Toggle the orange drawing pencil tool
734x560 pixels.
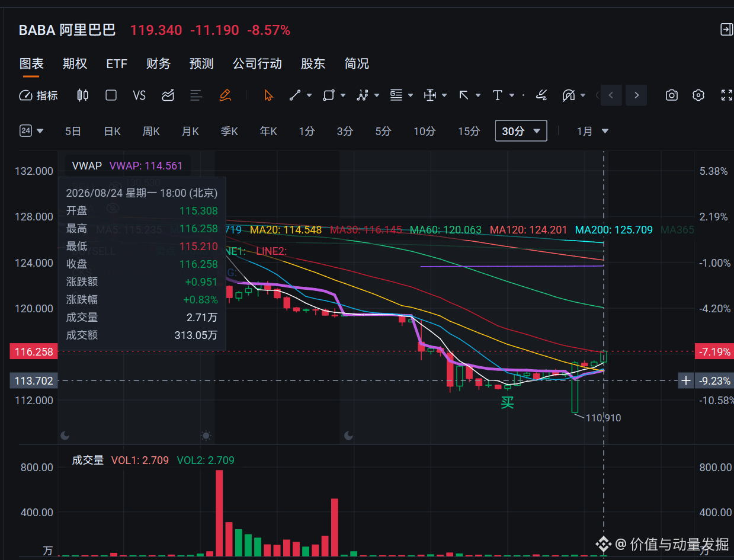(225, 95)
